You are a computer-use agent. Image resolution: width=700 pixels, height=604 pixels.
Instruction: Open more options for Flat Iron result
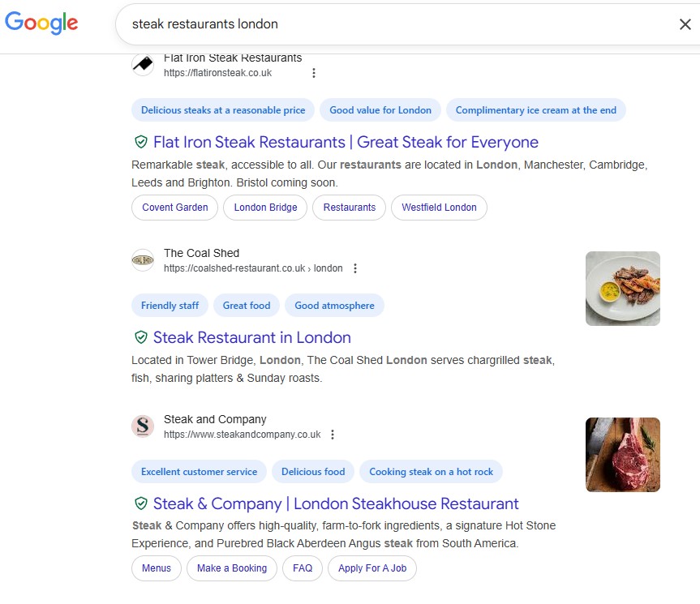coord(314,73)
